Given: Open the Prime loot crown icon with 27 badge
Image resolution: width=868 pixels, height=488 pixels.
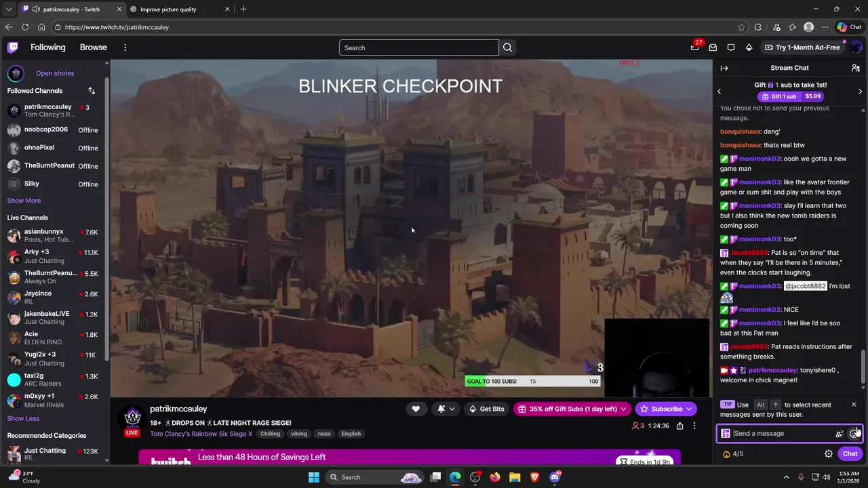Looking at the screenshot, I should pos(694,47).
